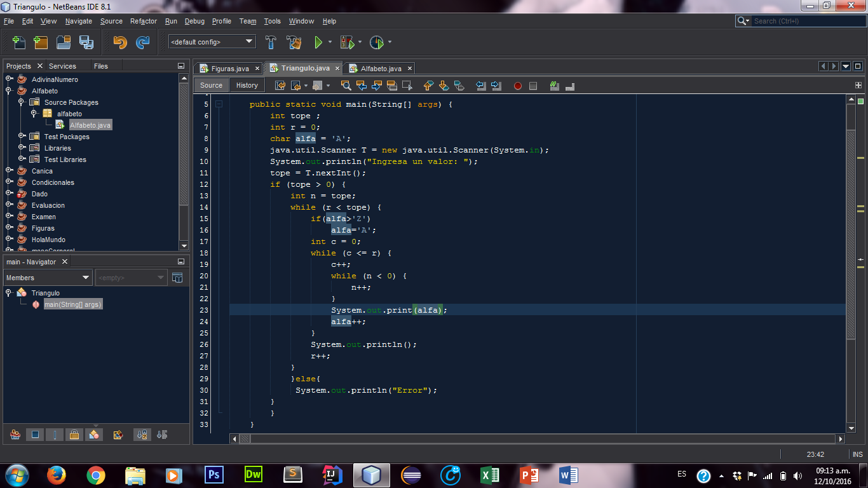Image resolution: width=868 pixels, height=488 pixels.
Task: Open Debug Project dropdown arrow
Action: click(360, 43)
